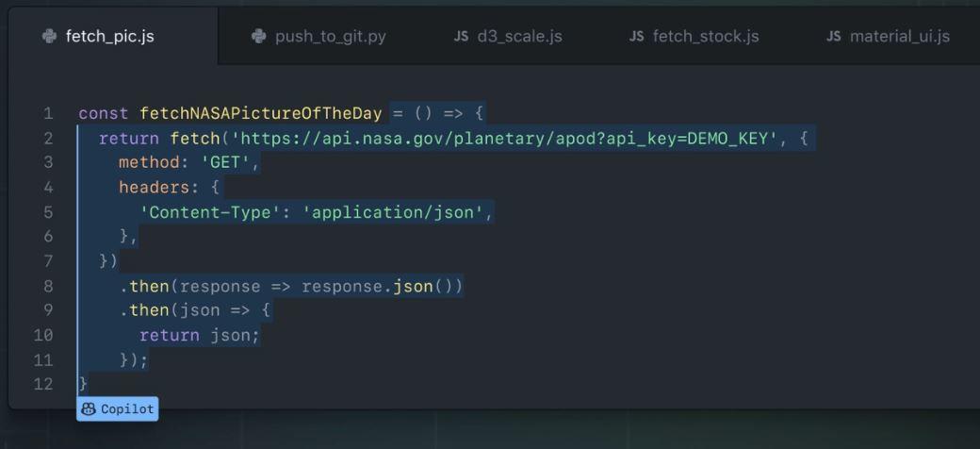Click the 'GET' method value
The width and height of the screenshot is (980, 449).
pyautogui.click(x=224, y=163)
